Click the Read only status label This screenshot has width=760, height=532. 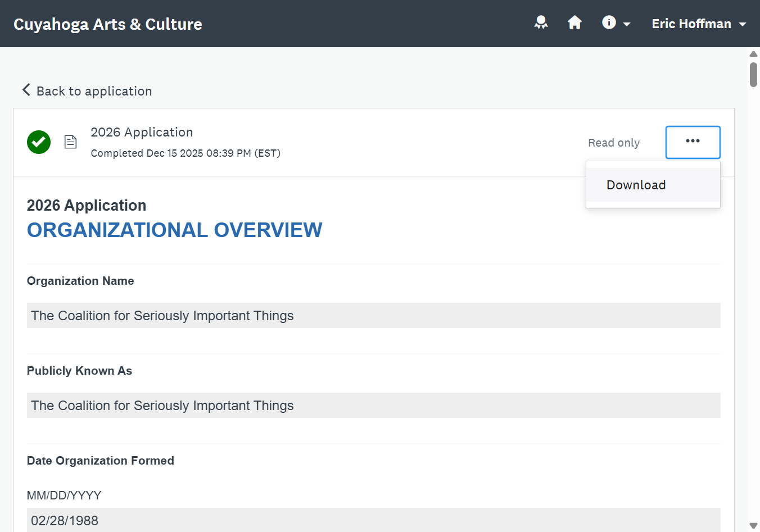click(614, 143)
